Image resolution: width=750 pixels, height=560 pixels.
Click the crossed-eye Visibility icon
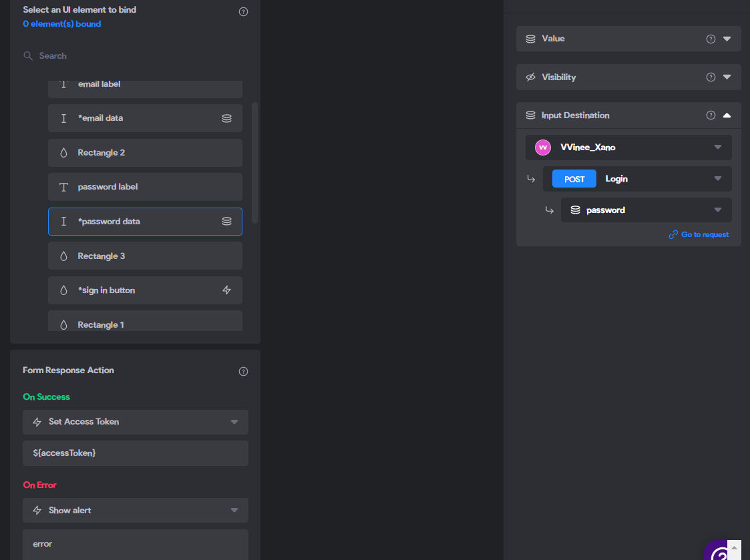(x=530, y=77)
